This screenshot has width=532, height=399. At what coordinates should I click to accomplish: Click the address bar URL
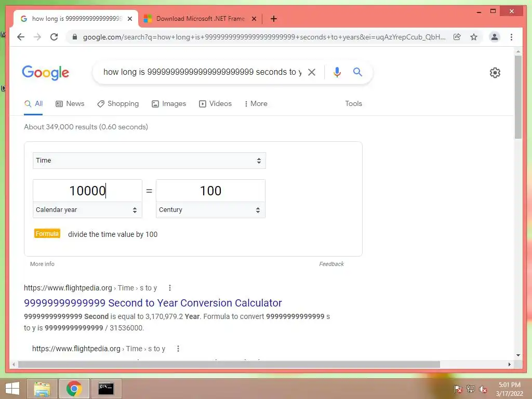(264, 37)
